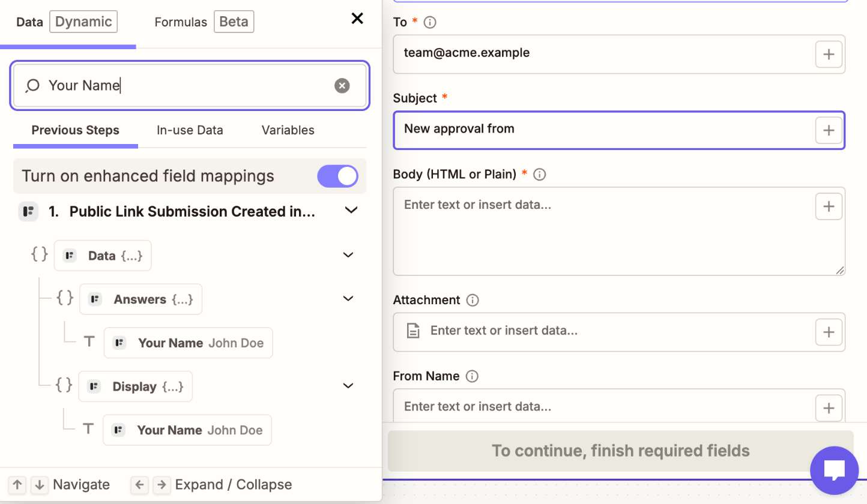
Task: Select Your Name John Doe under Display
Action: click(187, 430)
